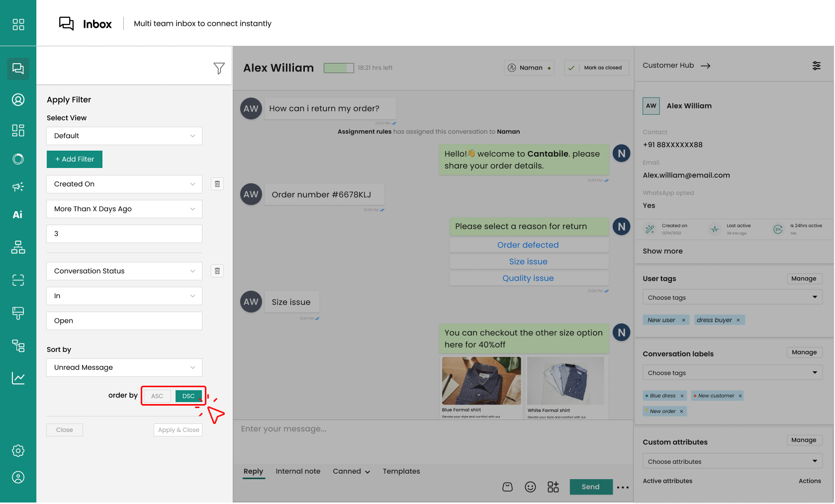The image size is (835, 504).
Task: Open the AI section in sidebar
Action: point(18,215)
